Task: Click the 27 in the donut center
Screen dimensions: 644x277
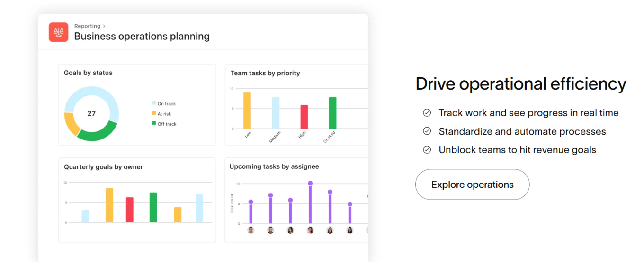Action: [91, 113]
